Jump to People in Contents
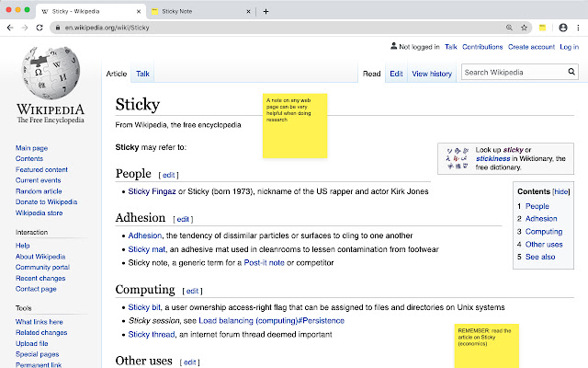The width and height of the screenshot is (588, 368). tap(537, 206)
